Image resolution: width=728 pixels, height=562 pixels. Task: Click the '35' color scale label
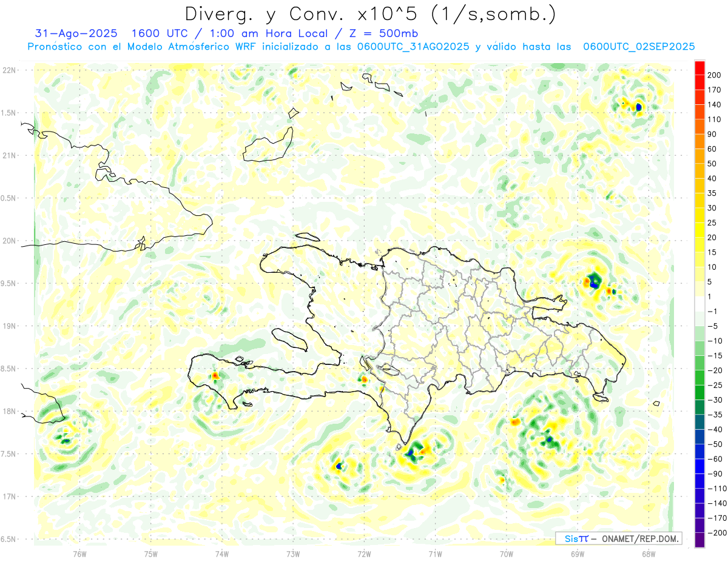click(x=712, y=193)
